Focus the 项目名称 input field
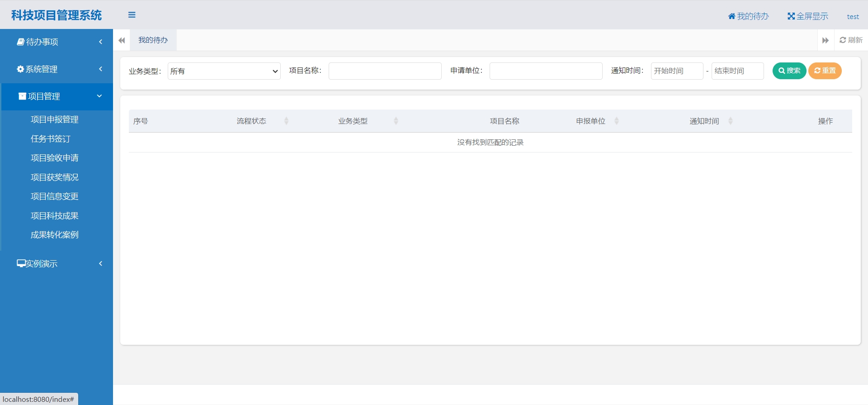The width and height of the screenshot is (868, 405). point(385,71)
